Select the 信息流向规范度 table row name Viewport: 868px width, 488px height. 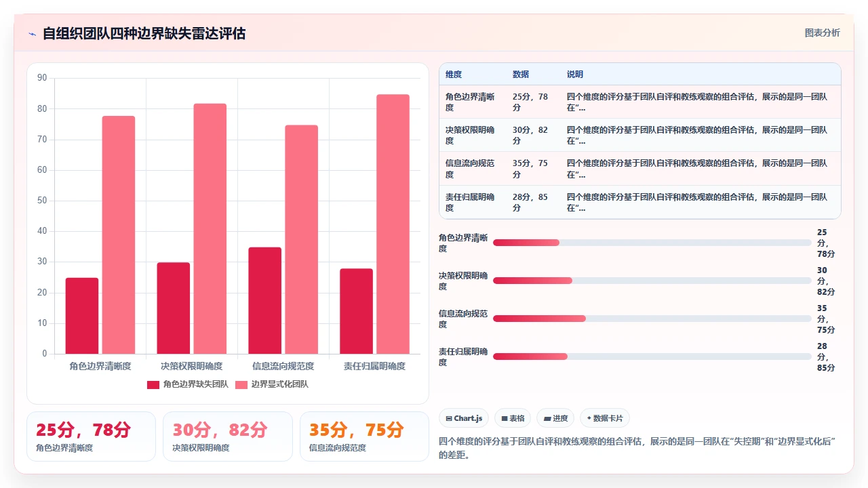(x=470, y=169)
